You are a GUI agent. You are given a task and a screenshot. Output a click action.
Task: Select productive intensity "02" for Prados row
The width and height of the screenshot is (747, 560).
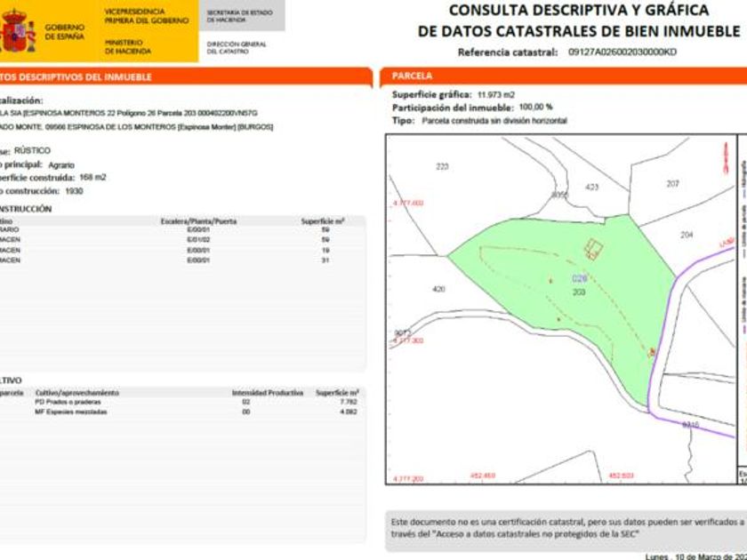(x=245, y=402)
